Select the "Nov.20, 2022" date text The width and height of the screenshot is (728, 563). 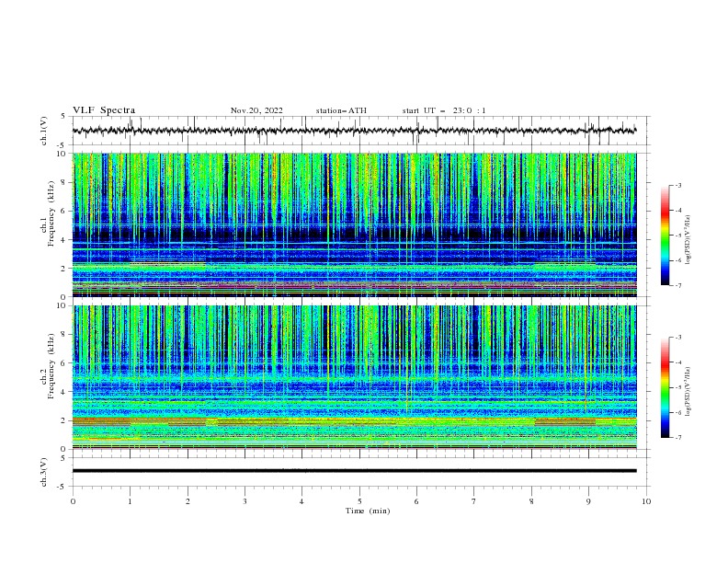tap(256, 110)
